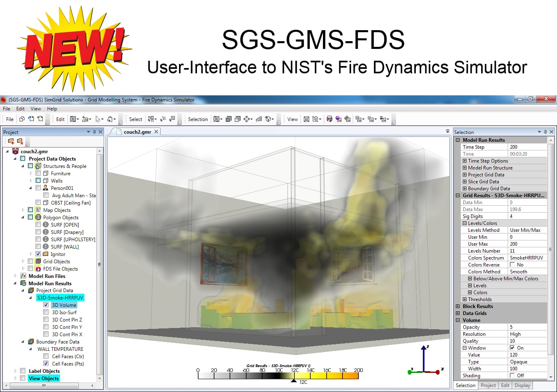Uncheck the 3D Volume checkbox
The width and height of the screenshot is (557, 392).
46,305
